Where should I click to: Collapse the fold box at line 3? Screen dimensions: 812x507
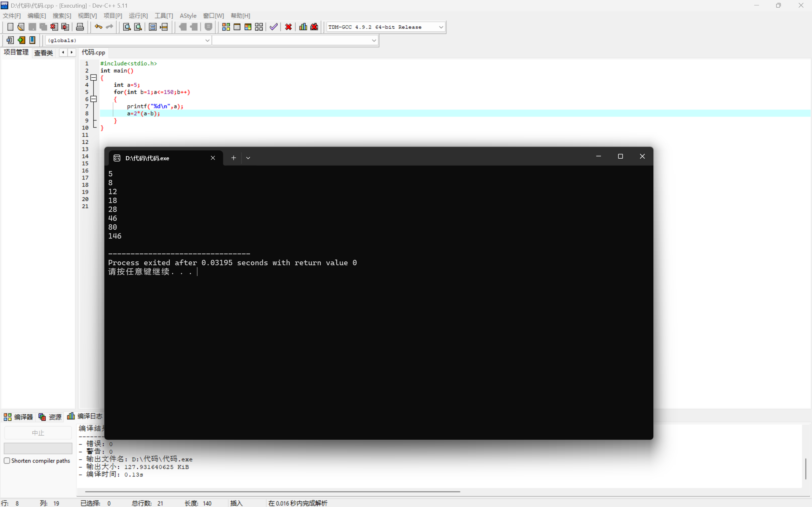coord(94,78)
